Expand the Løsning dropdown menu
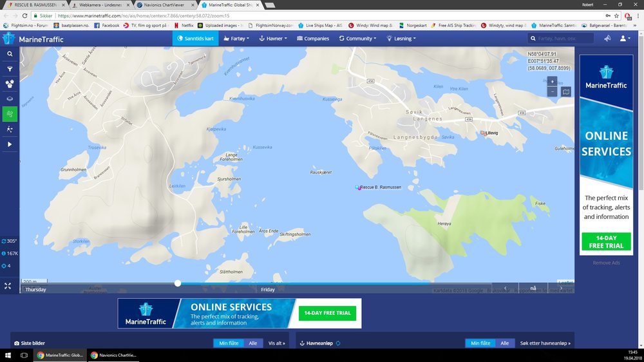 [401, 38]
